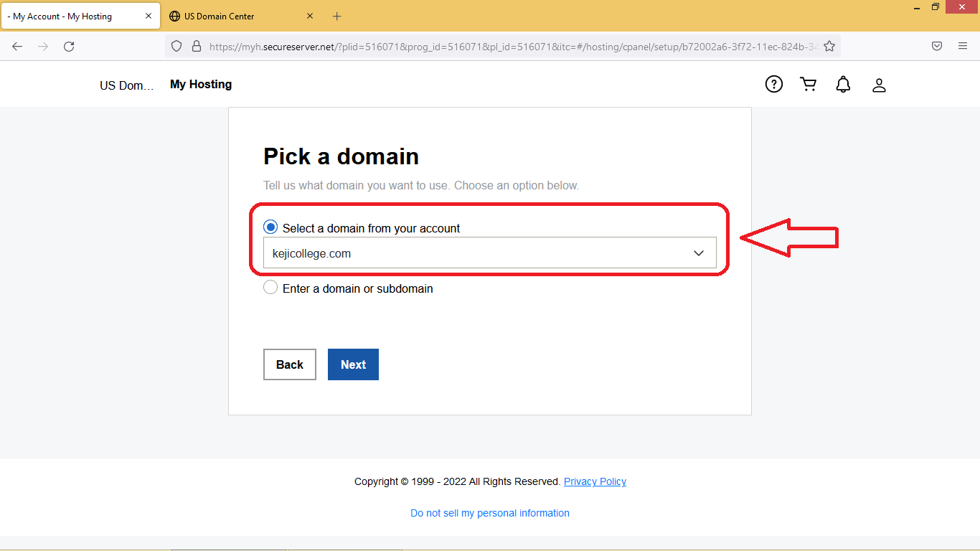980x551 pixels.
Task: Open the shopping cart icon
Action: tap(809, 85)
